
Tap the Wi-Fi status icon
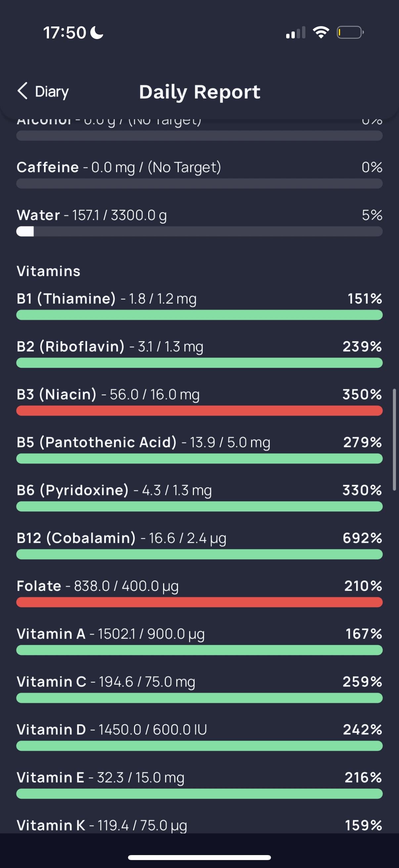321,32
